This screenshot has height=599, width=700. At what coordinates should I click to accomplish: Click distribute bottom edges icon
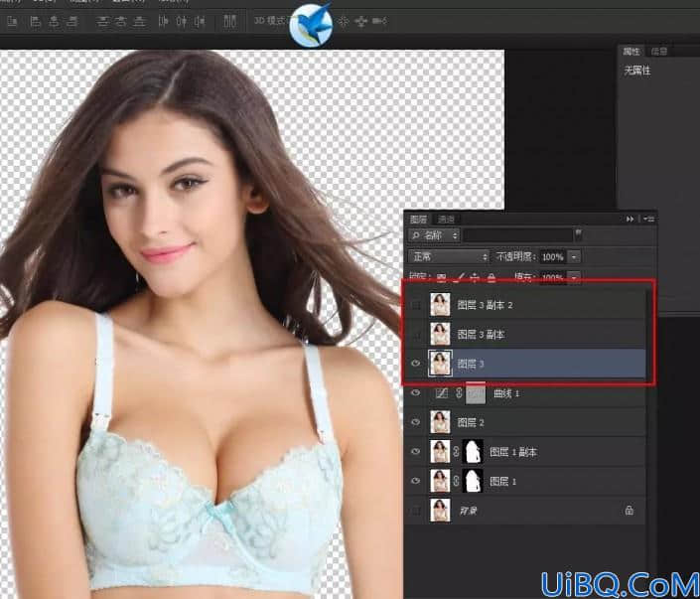[140, 21]
